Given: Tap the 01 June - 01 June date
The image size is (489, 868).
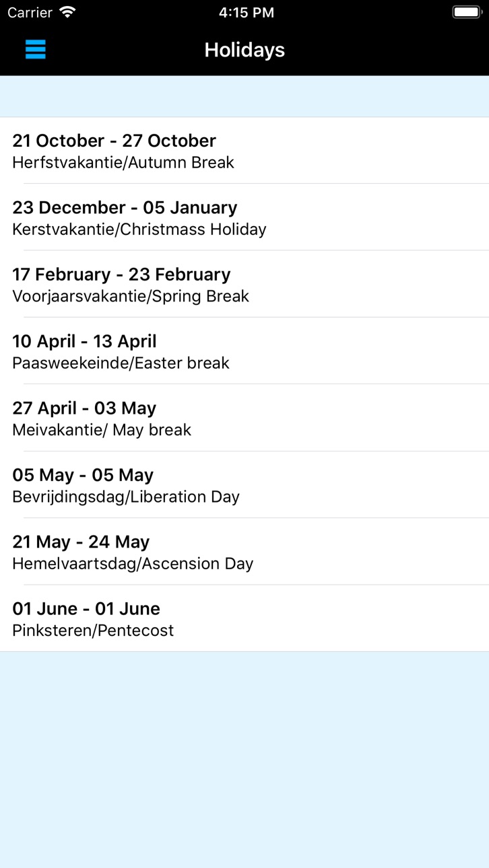Looking at the screenshot, I should point(86,609).
